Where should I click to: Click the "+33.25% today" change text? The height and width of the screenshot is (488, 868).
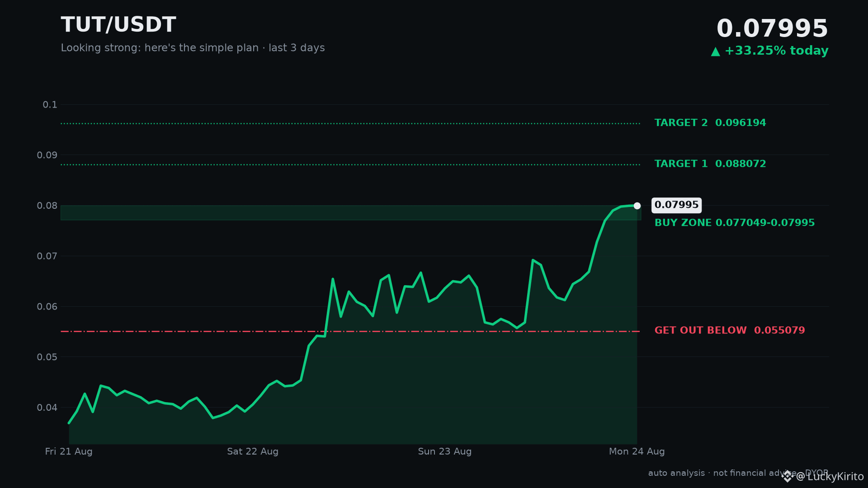click(x=776, y=51)
